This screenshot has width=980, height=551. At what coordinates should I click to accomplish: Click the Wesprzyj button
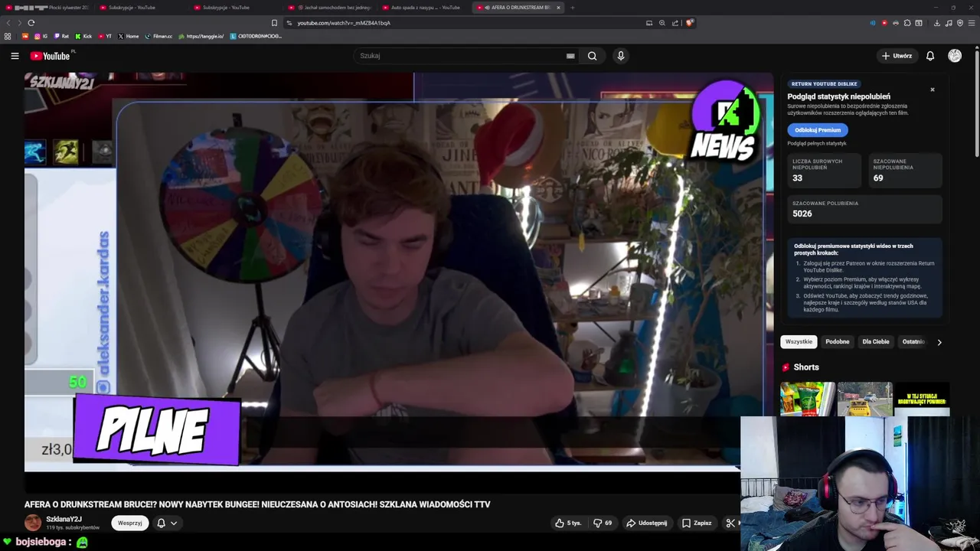click(129, 523)
